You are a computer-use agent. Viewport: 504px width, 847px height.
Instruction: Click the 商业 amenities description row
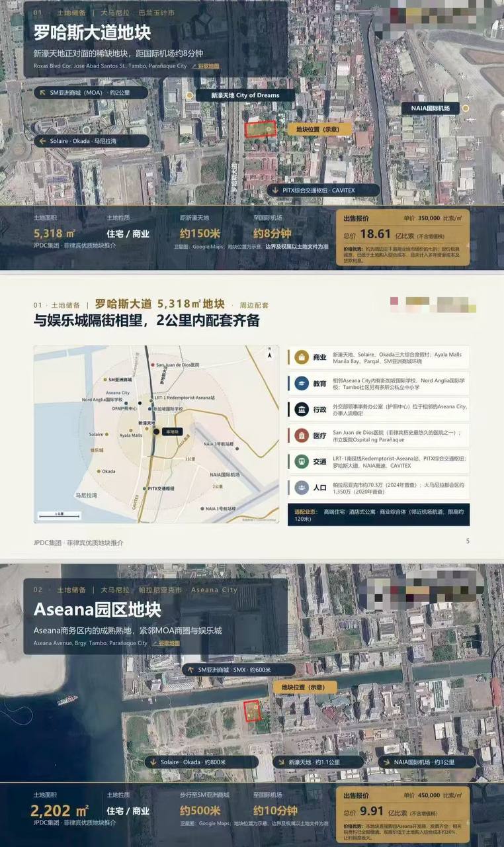pos(378,357)
